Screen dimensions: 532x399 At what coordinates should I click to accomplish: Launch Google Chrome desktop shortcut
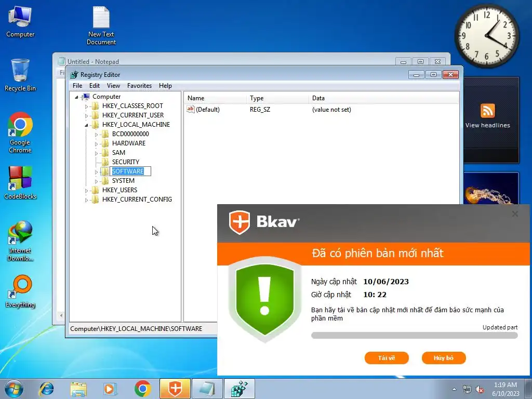click(x=20, y=133)
